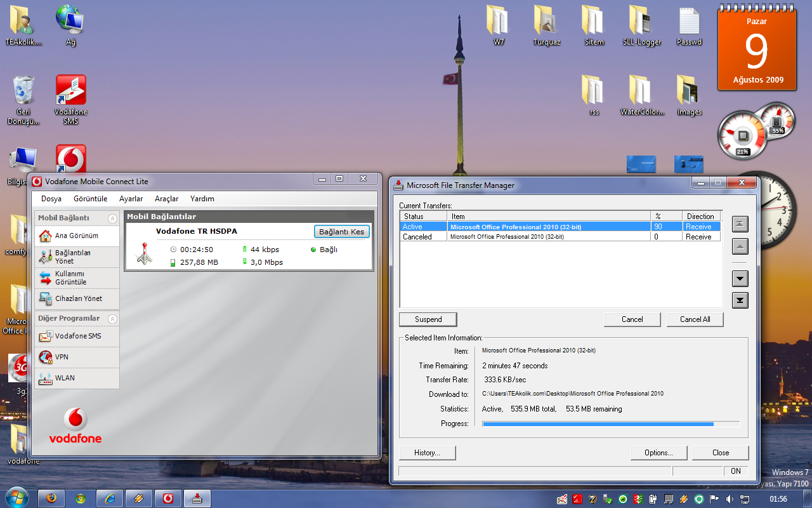Screen dimensions: 812x508
Task: Click the Action Center flag tray icon
Action: pyautogui.click(x=714, y=499)
